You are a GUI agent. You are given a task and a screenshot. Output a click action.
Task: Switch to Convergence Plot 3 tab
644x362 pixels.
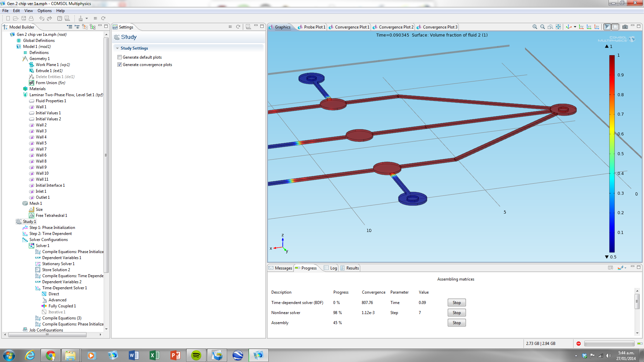pos(437,27)
